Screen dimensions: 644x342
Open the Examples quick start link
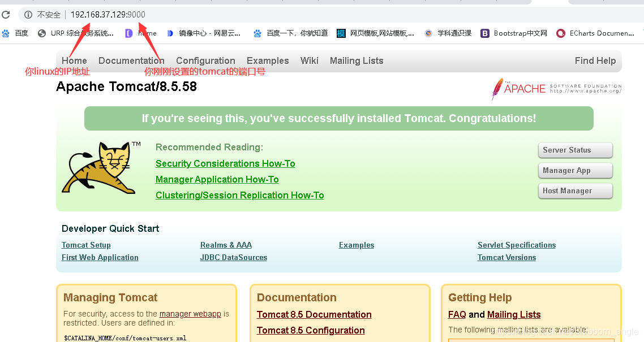coord(357,245)
